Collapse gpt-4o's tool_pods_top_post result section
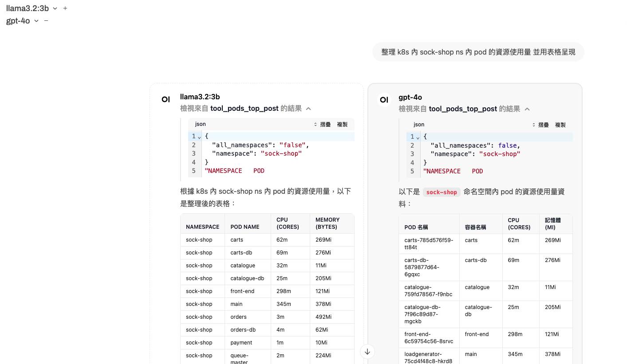Screen dimensions: 627x364 [x=527, y=109]
